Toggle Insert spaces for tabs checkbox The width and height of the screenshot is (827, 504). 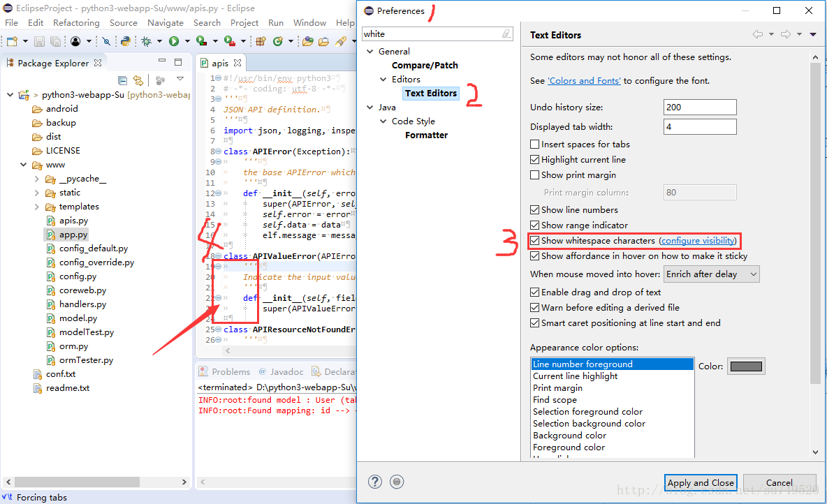click(535, 144)
